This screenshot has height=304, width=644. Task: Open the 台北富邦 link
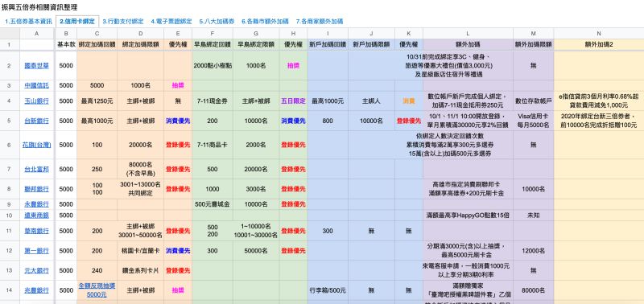[x=36, y=169]
